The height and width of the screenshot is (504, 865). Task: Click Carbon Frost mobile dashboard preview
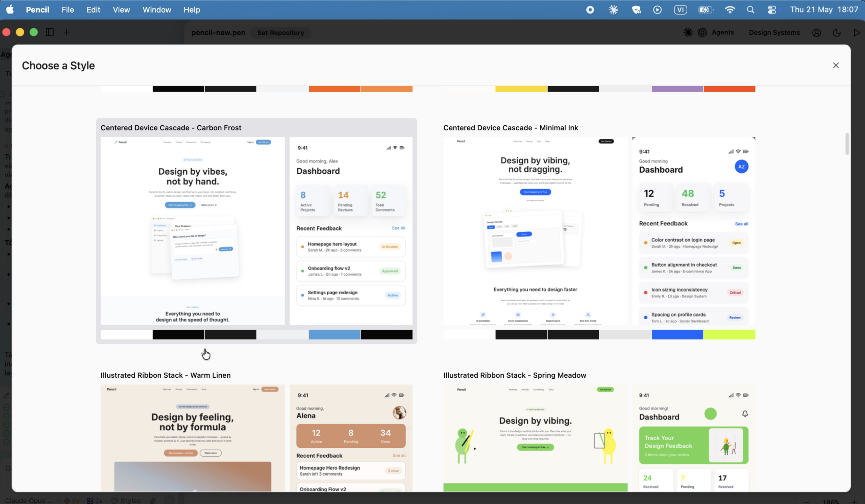351,231
